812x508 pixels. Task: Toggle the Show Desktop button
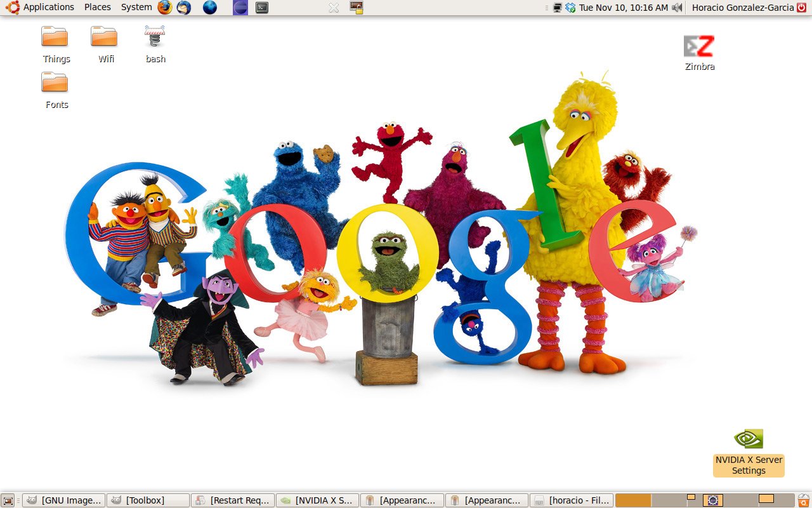click(8, 500)
